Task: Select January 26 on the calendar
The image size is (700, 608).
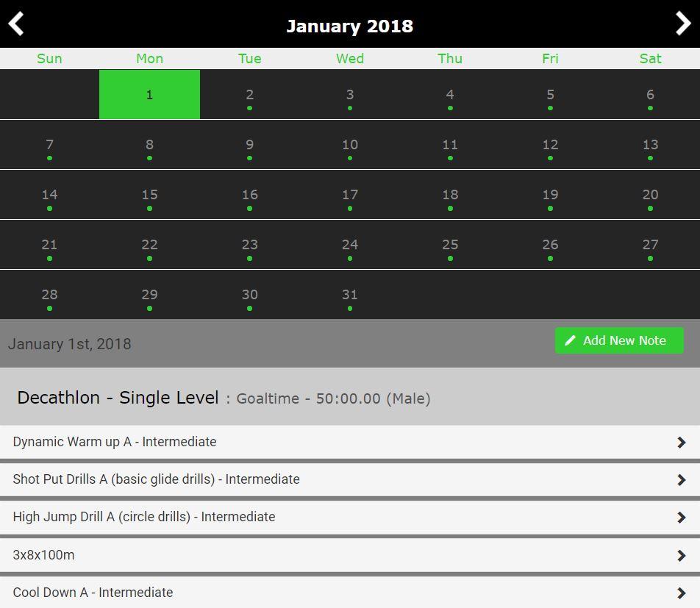Action: click(550, 245)
